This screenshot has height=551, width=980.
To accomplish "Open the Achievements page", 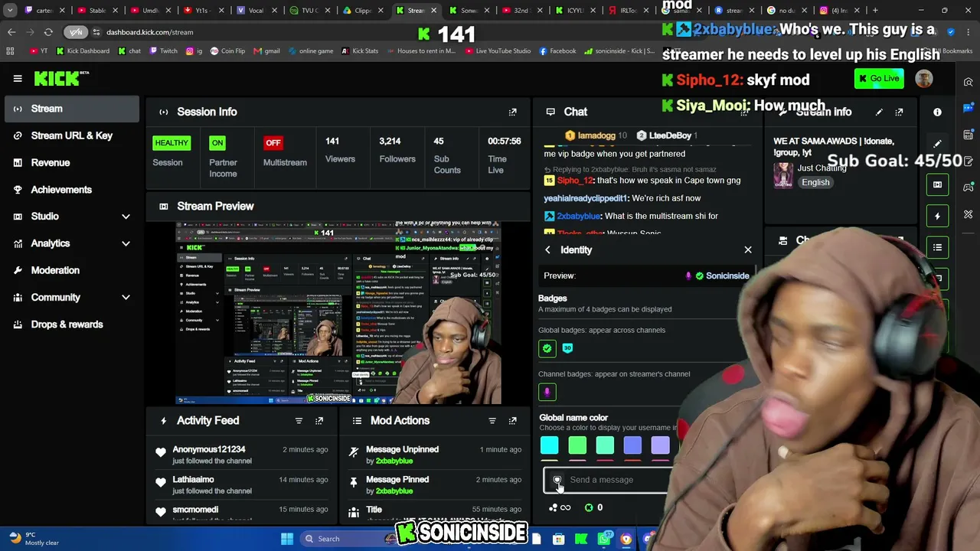I will coord(71,190).
